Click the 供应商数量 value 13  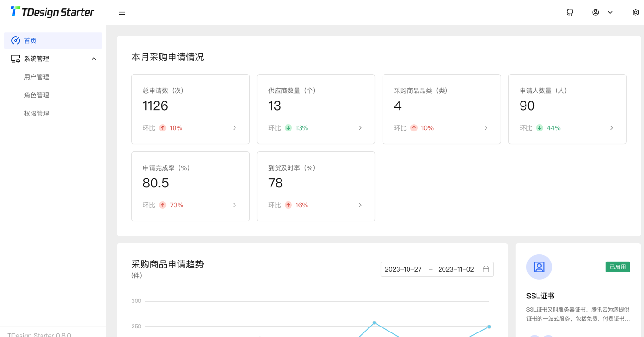click(x=275, y=106)
